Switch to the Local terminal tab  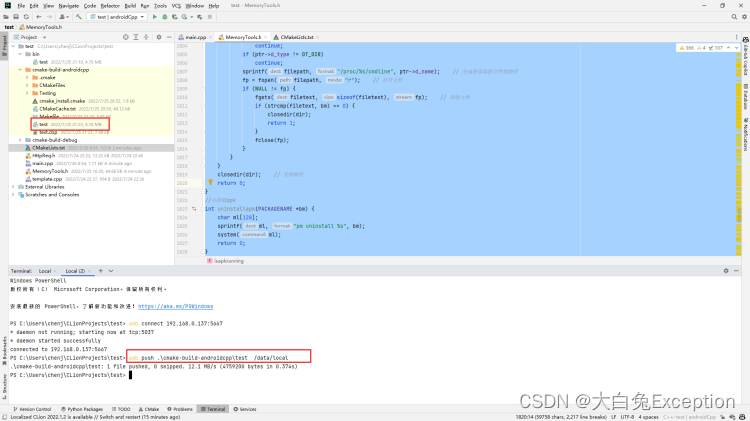coord(45,271)
